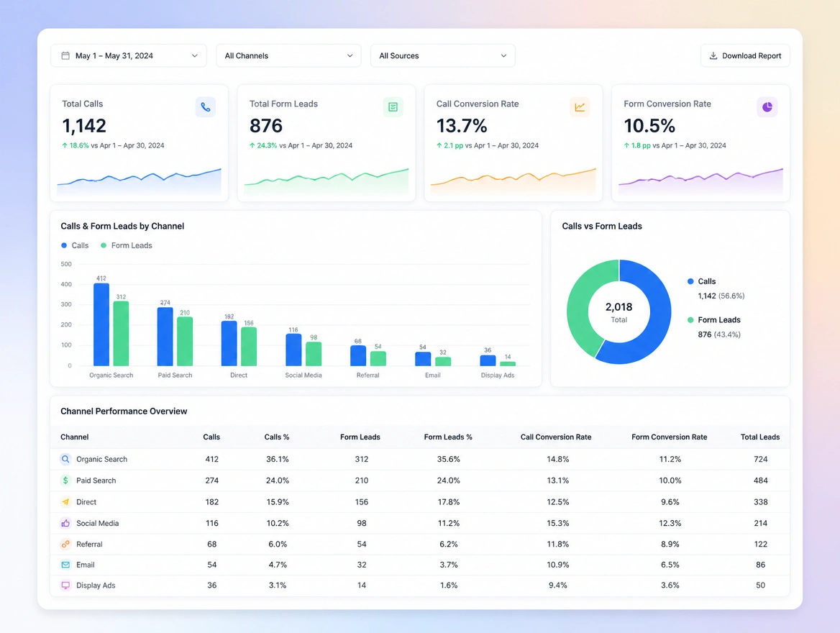Screen dimensions: 840x633
Task: Click the Form Conversion Rate sparkline
Action: [x=700, y=181]
